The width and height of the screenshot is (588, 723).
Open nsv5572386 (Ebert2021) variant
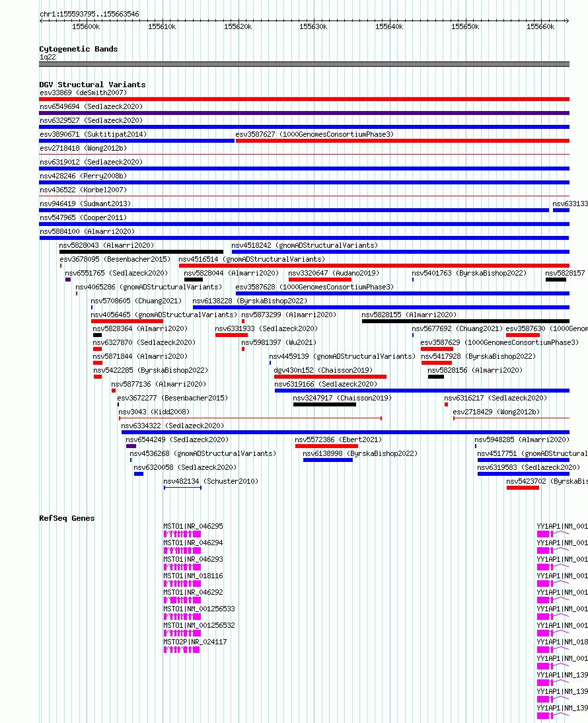click(x=326, y=446)
